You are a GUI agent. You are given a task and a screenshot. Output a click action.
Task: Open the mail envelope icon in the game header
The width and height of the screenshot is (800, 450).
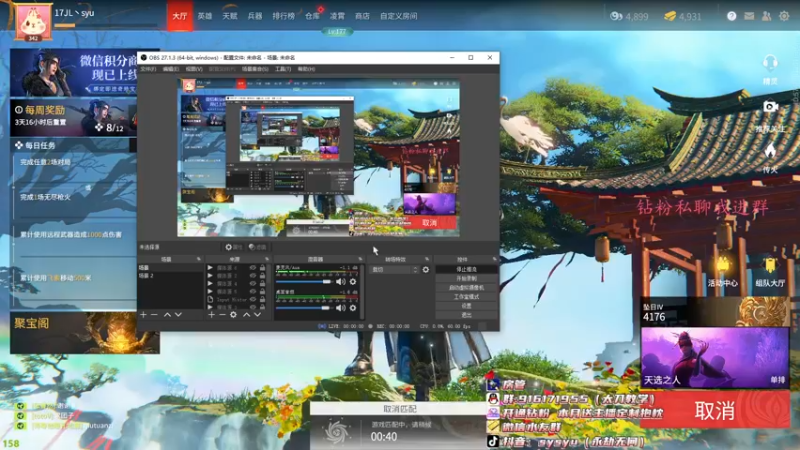(x=749, y=16)
